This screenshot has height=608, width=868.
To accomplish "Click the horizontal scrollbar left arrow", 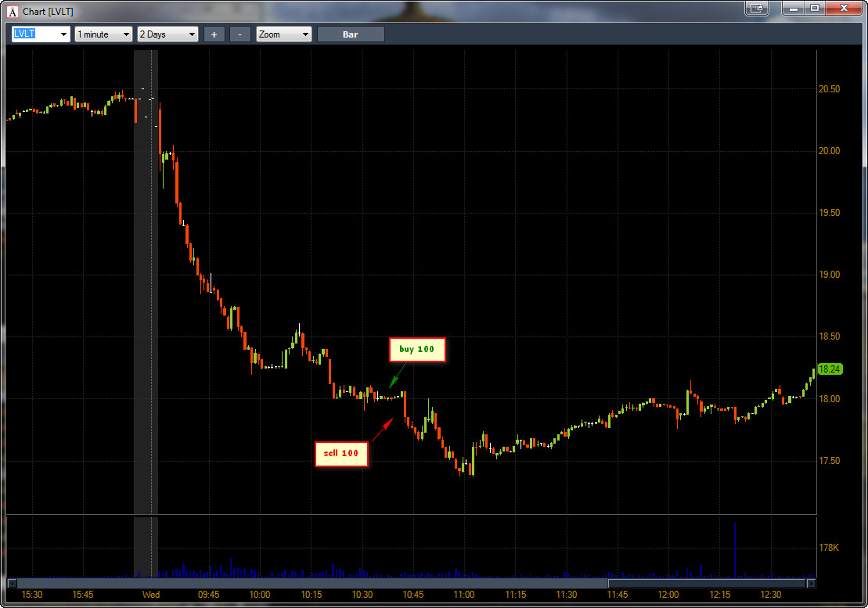I will (12, 583).
